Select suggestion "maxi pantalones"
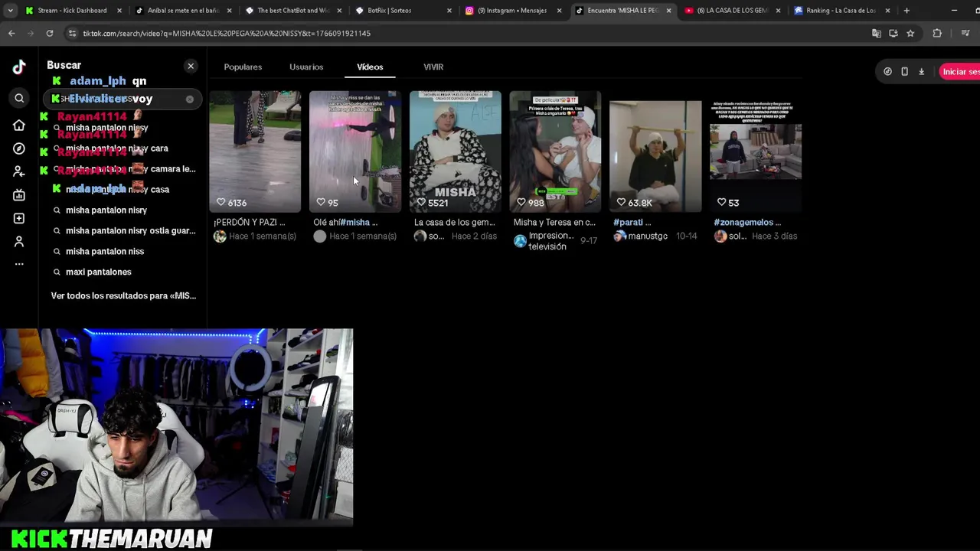 tap(99, 272)
